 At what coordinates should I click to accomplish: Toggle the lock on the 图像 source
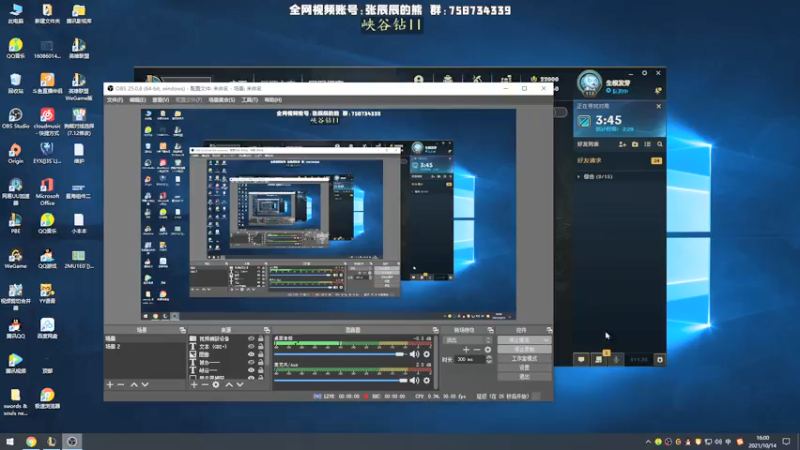(x=261, y=354)
